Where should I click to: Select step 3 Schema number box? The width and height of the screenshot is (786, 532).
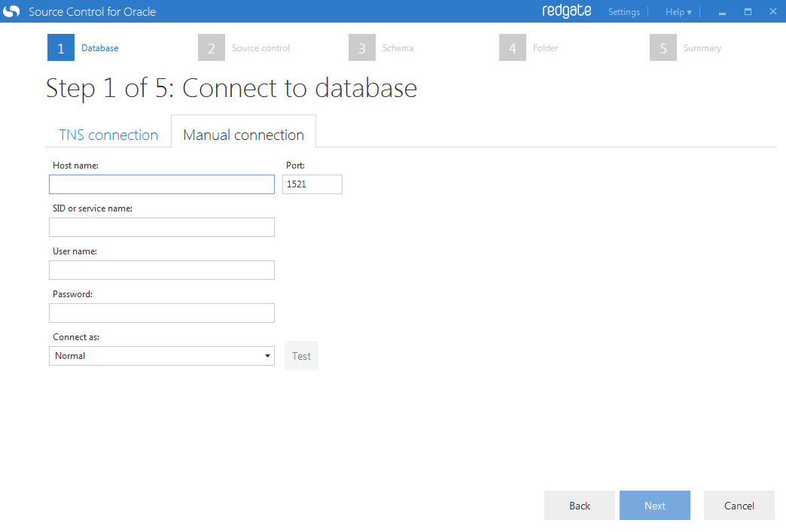(362, 47)
